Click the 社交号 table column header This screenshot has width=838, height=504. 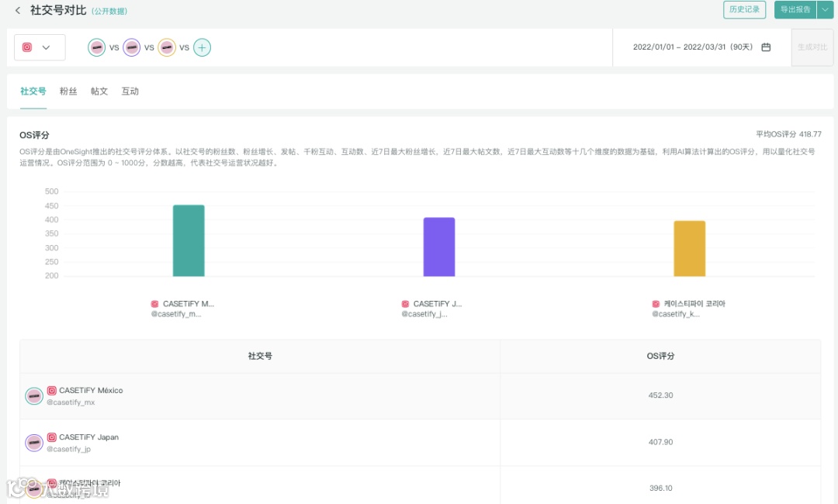[260, 356]
